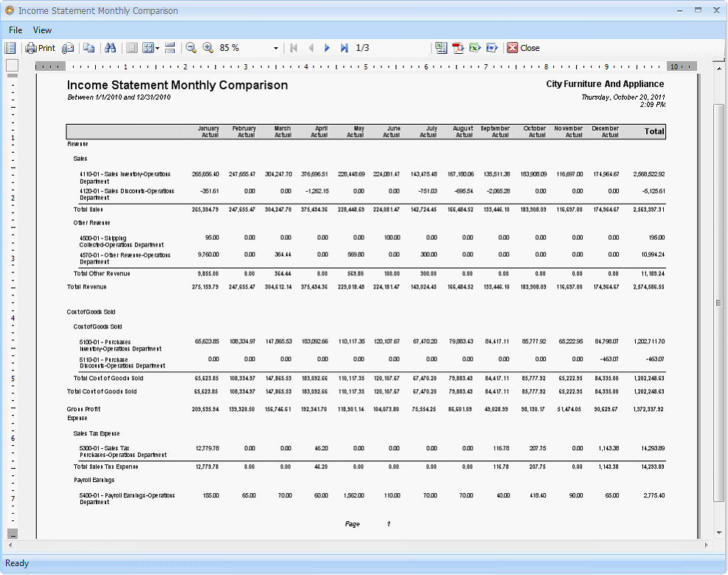Screen dimensions: 728x575
Task: Open the View menu
Action: pos(42,30)
